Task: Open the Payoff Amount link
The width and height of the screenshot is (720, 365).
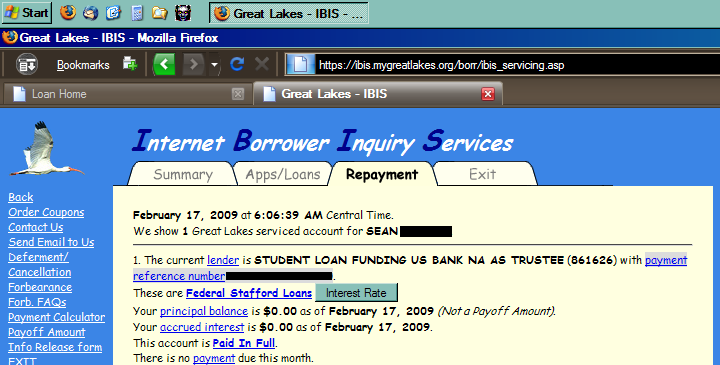Action: (x=46, y=332)
